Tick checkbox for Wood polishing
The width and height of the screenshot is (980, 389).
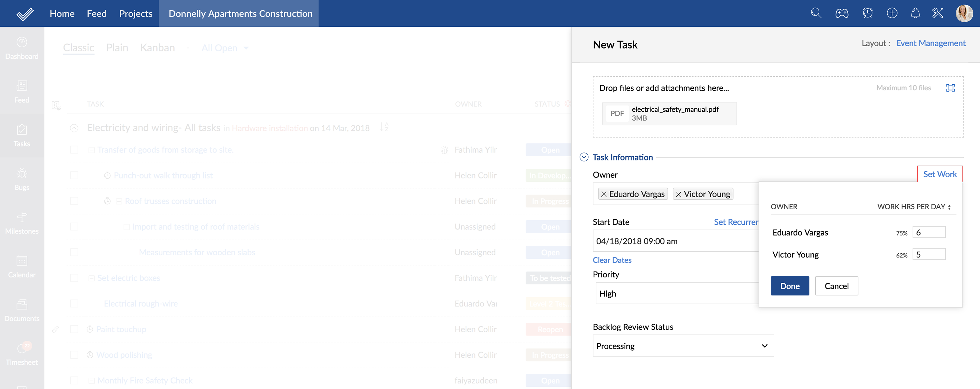point(74,355)
